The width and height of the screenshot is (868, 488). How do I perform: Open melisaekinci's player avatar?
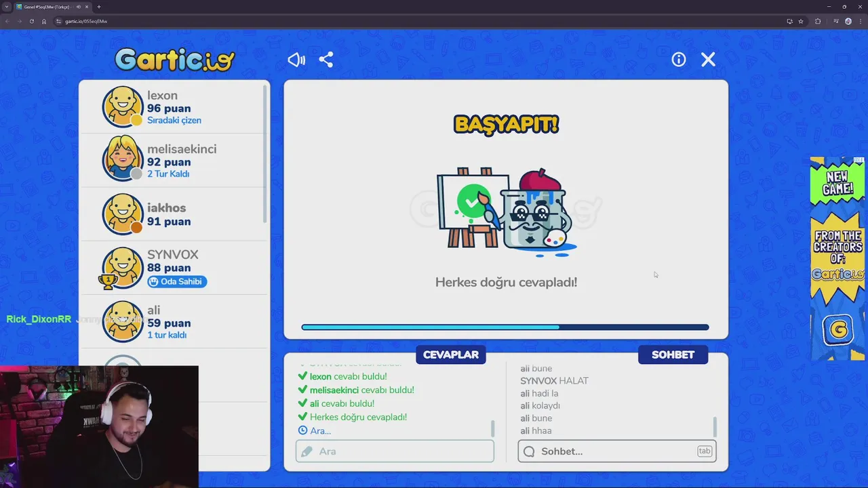pos(123,160)
